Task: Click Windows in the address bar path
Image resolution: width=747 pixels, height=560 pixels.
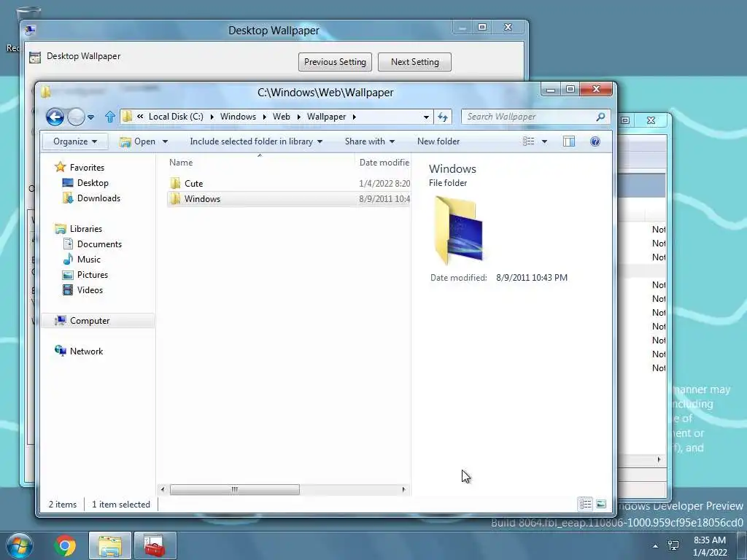Action: tap(239, 117)
